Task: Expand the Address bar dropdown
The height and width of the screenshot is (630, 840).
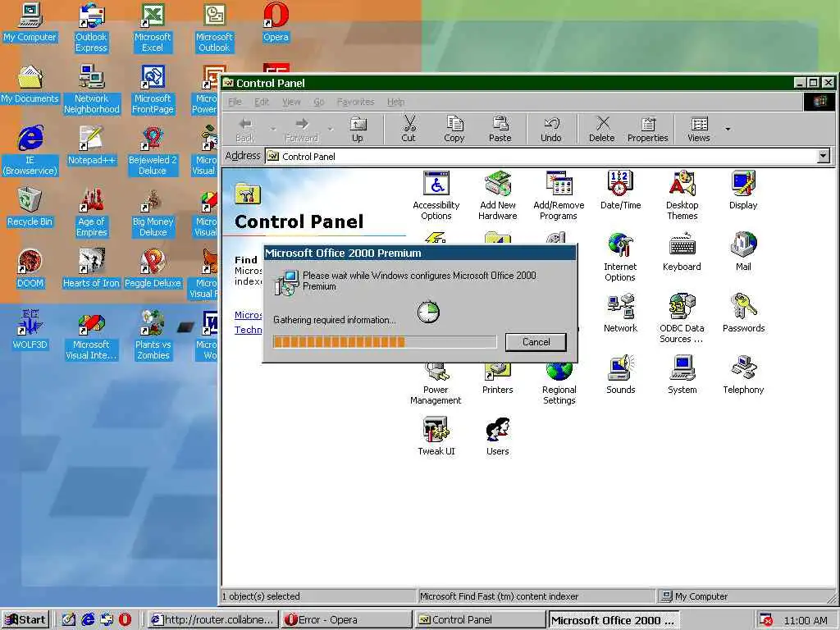Action: (824, 157)
